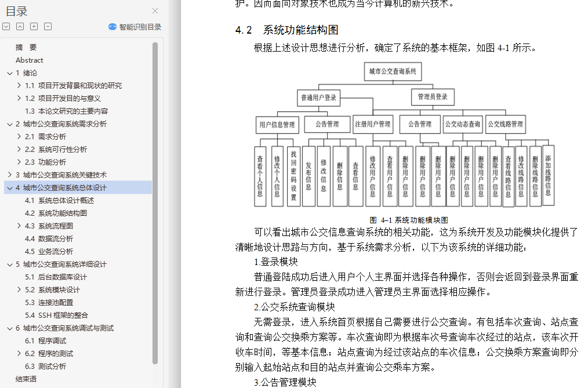Expand the 2.3 功能分析 node
588x388 pixels.
pos(19,162)
